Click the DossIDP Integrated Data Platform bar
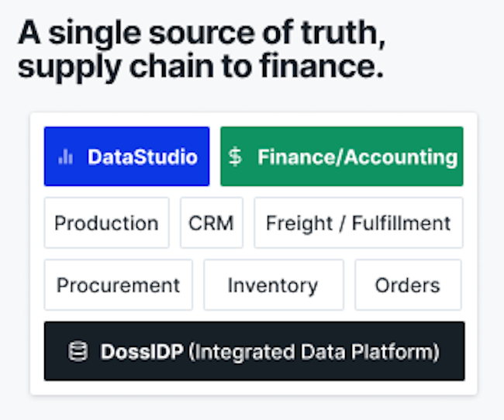This screenshot has width=504, height=420. (254, 351)
